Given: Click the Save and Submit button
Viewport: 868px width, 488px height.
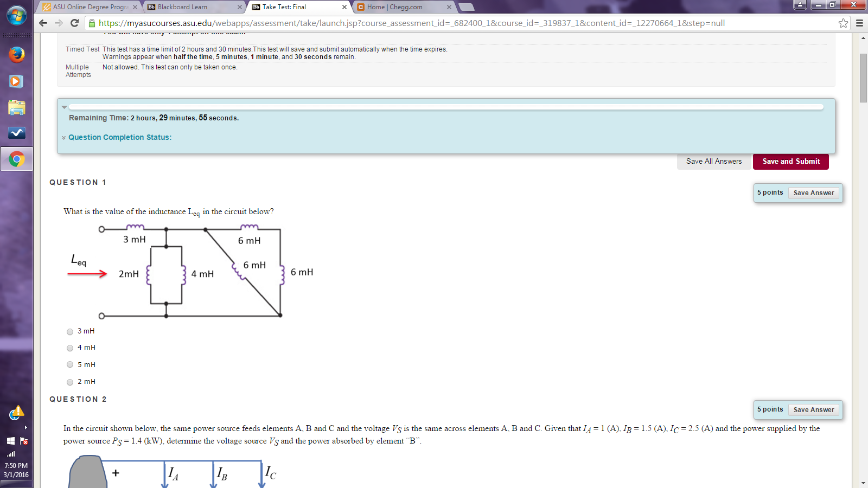Looking at the screenshot, I should coord(790,161).
